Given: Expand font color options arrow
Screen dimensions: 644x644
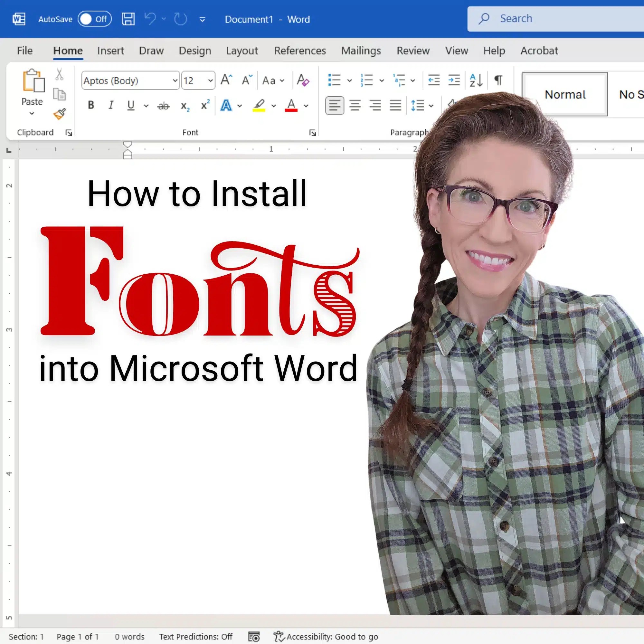Looking at the screenshot, I should pos(306,106).
